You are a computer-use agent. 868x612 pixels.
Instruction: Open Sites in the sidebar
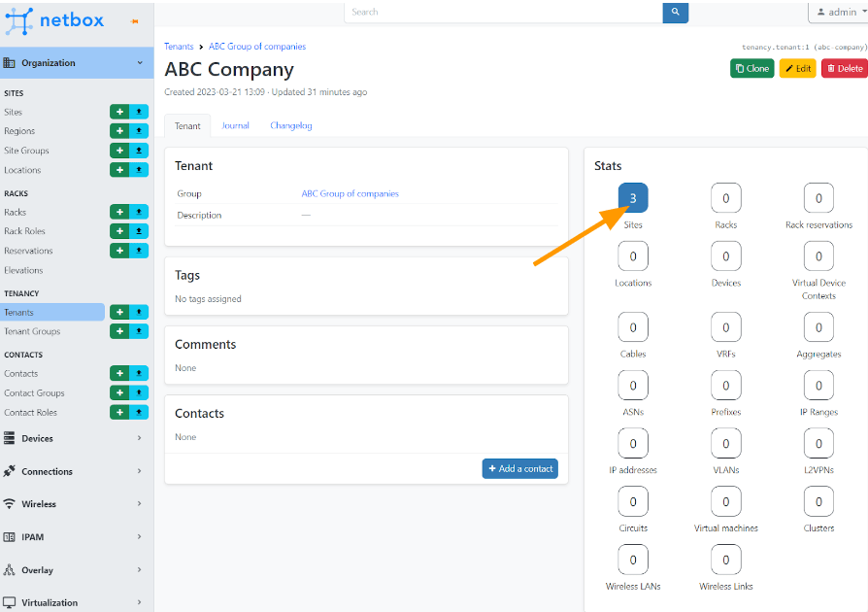14,112
